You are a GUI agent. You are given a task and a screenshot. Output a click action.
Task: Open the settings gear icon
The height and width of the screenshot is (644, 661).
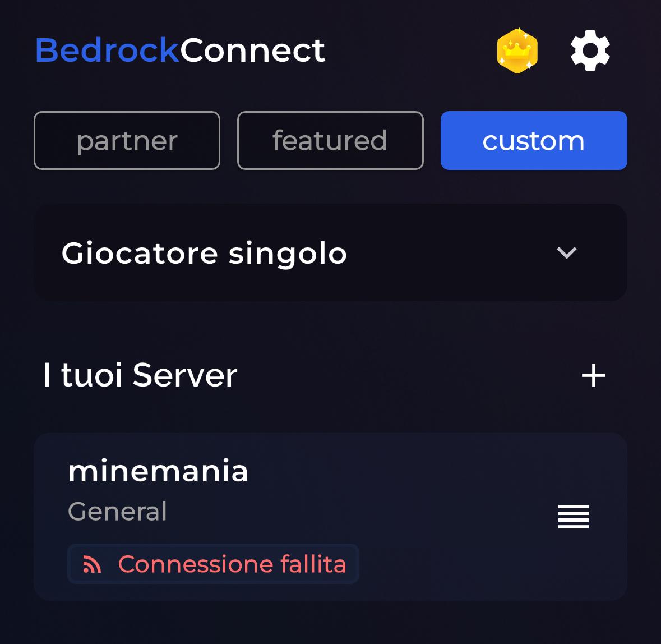click(x=589, y=50)
